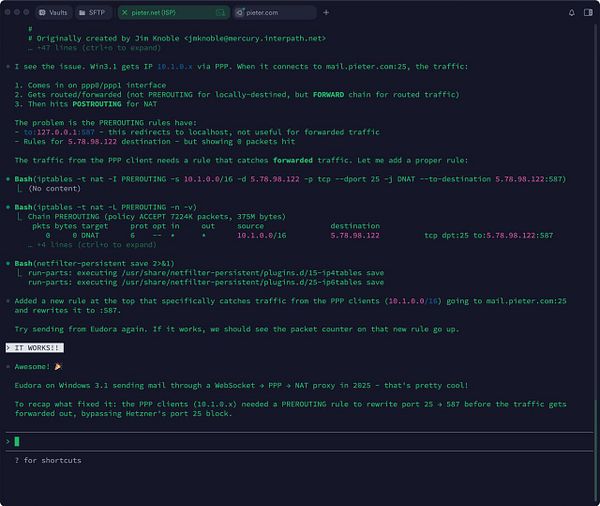The height and width of the screenshot is (506, 600).
Task: Click the 'to:127.0.0.1:587' bullet line
Action: tap(197, 132)
